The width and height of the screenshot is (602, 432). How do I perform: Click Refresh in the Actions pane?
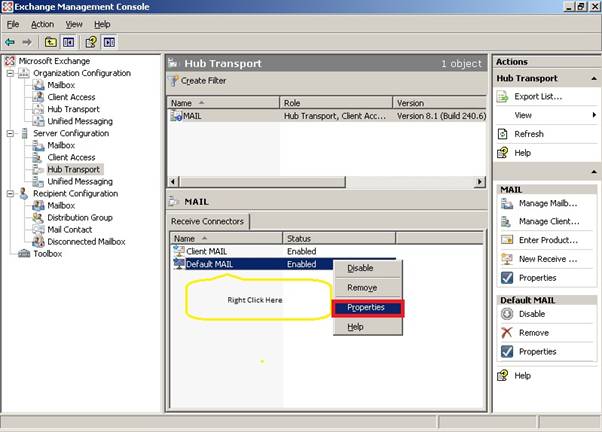[x=529, y=134]
